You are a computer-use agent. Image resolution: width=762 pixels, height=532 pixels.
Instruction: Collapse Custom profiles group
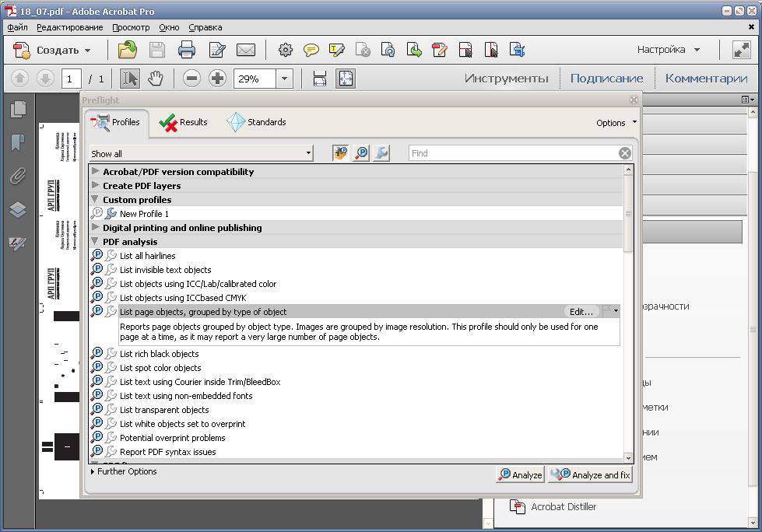96,199
